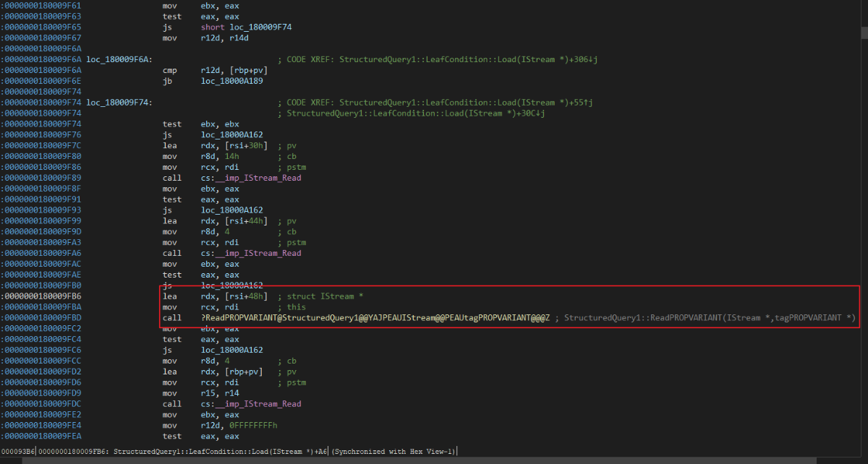This screenshot has height=464, width=868.
Task: Click the vertical scrollbar thumb of disassembly view
Action: 864,33
